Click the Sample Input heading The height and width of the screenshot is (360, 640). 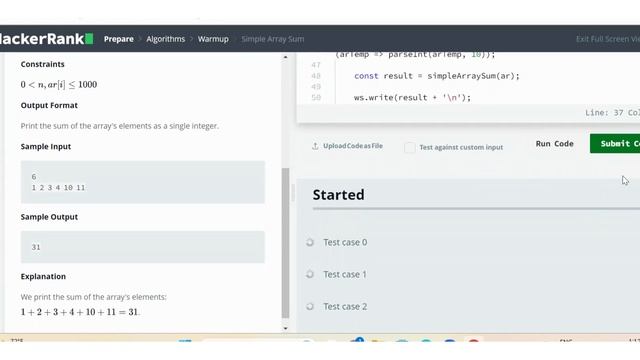pos(46,147)
